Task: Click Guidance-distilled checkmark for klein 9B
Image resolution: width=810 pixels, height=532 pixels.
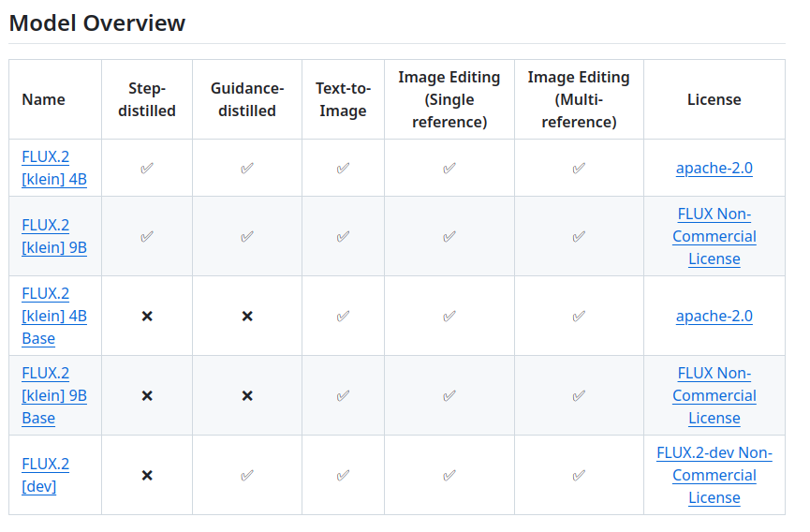Action: (x=247, y=236)
